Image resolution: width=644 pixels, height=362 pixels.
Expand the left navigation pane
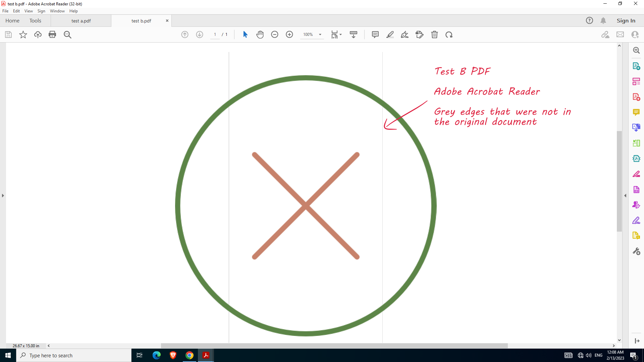3,195
